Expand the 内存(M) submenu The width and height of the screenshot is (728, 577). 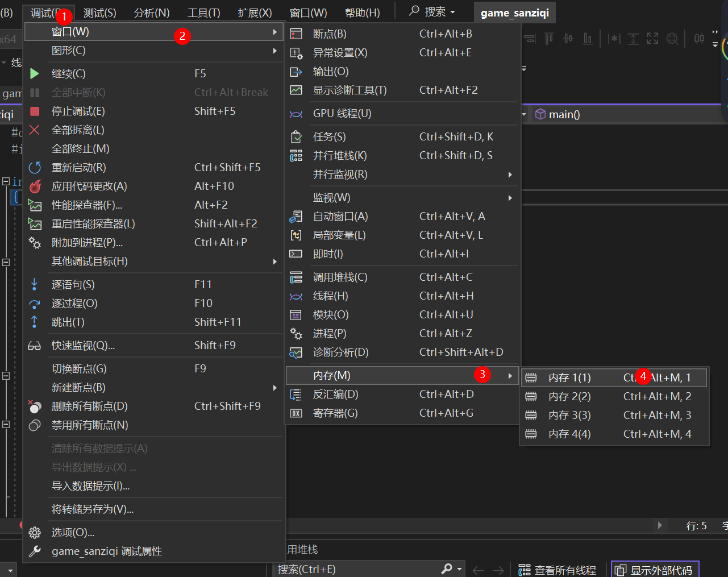(510, 376)
